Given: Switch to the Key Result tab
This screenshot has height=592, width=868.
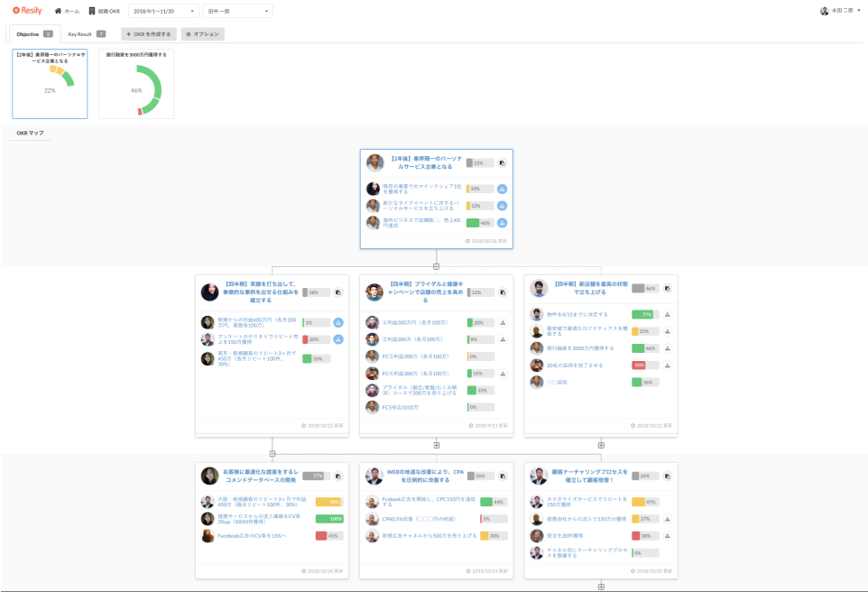Looking at the screenshot, I should pos(87,33).
